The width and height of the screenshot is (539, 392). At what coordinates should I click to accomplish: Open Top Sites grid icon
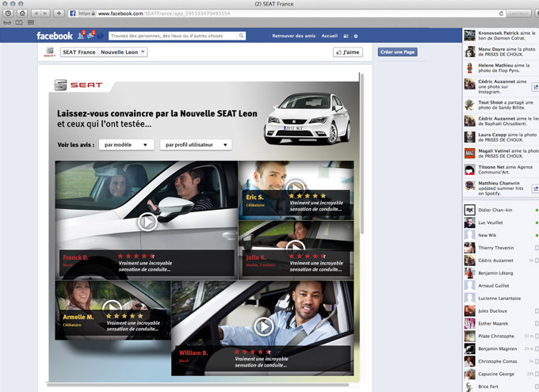point(31,23)
